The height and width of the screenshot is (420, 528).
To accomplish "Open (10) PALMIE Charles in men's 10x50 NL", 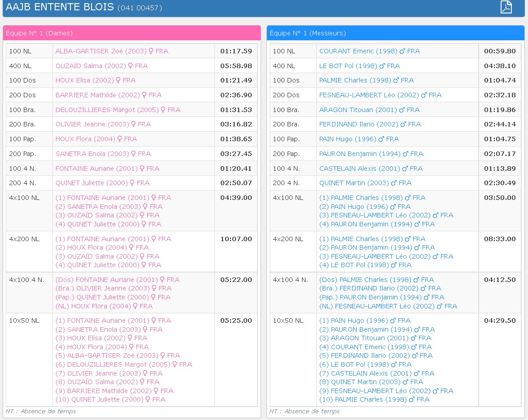I will 375,400.
